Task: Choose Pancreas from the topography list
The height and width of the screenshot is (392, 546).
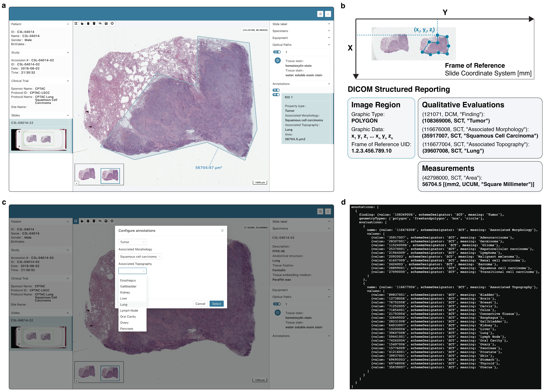Action: (132, 328)
